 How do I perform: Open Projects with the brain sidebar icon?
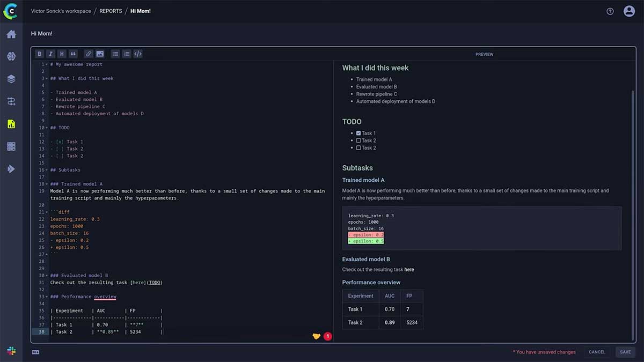click(x=11, y=57)
